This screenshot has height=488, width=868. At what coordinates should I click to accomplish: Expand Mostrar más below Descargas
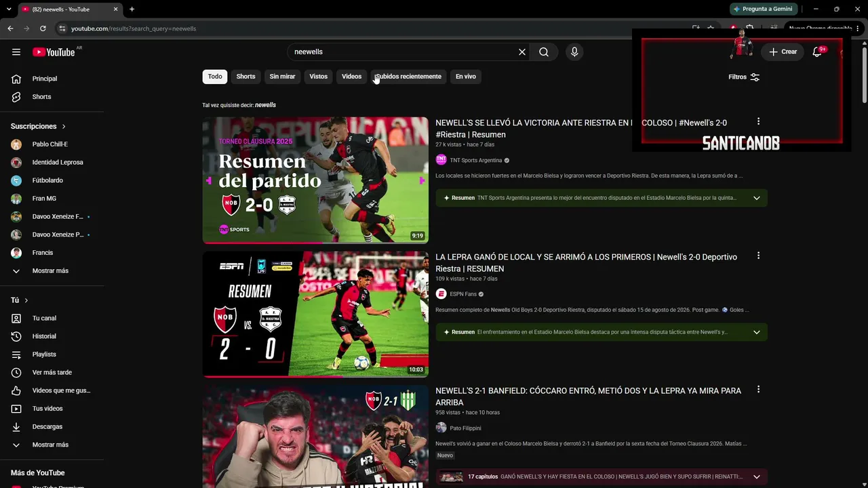(x=52, y=445)
